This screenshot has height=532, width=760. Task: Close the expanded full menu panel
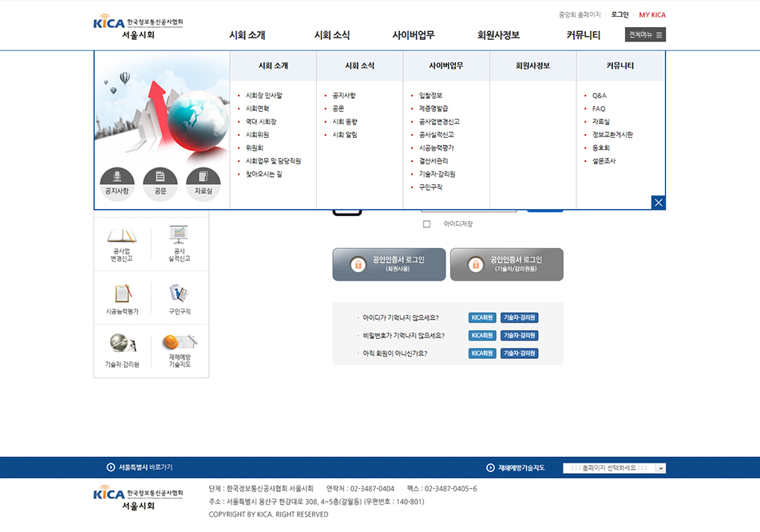pyautogui.click(x=658, y=203)
